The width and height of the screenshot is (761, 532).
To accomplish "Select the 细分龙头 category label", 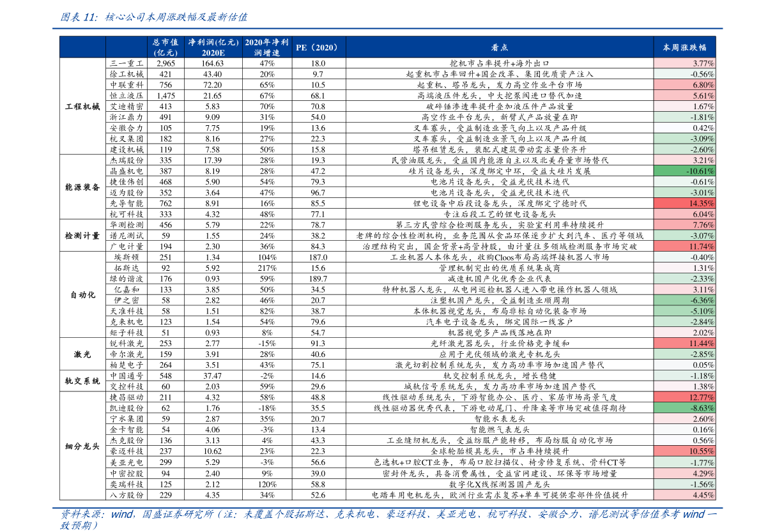I will [82, 446].
